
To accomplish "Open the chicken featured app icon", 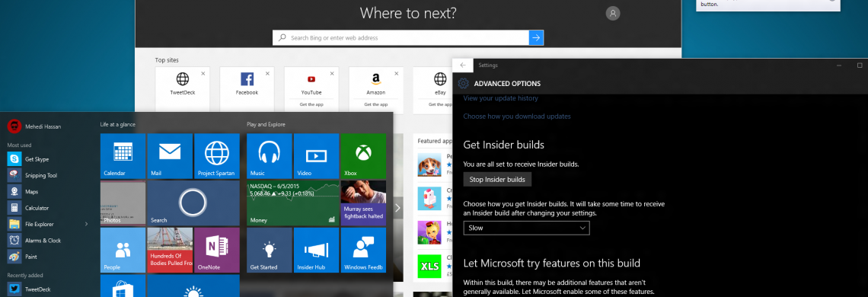I will point(429,198).
